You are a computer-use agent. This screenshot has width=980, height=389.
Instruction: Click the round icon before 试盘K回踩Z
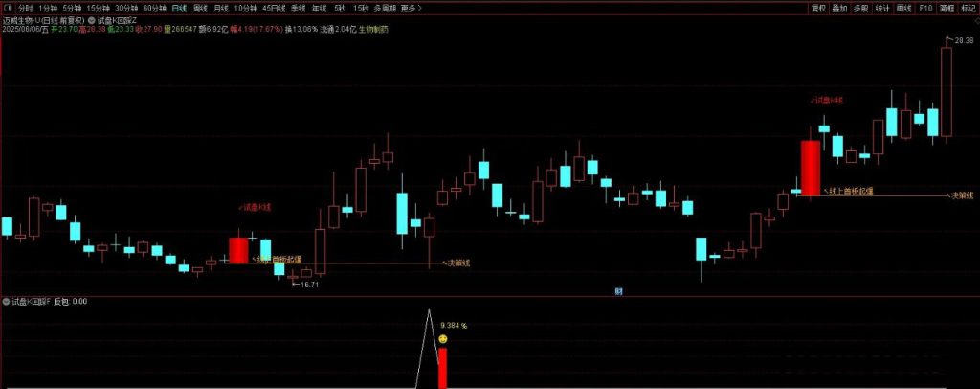[92, 19]
